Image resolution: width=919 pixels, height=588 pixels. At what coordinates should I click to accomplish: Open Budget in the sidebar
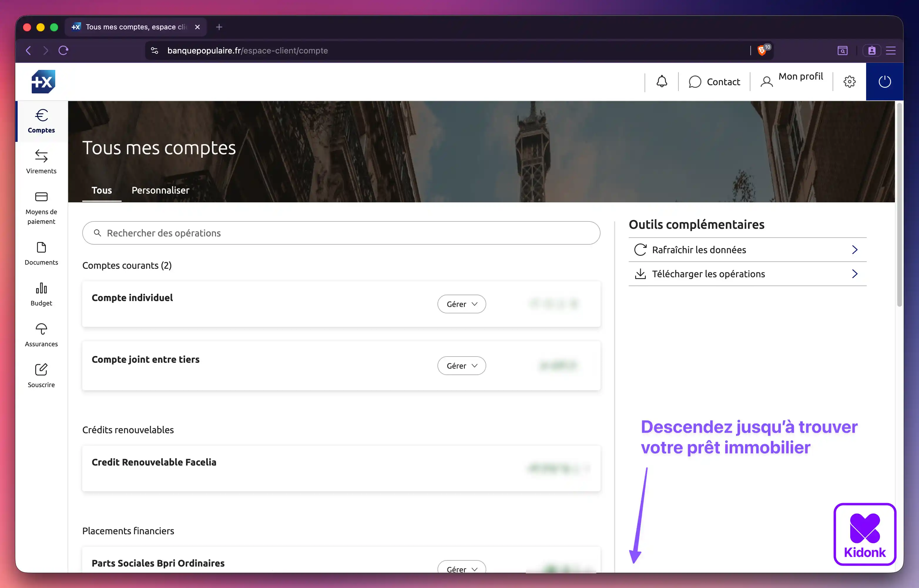[41, 294]
